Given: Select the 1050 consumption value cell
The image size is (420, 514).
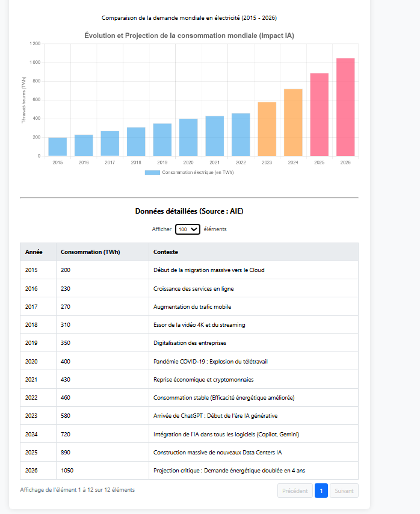Looking at the screenshot, I should click(x=67, y=470).
